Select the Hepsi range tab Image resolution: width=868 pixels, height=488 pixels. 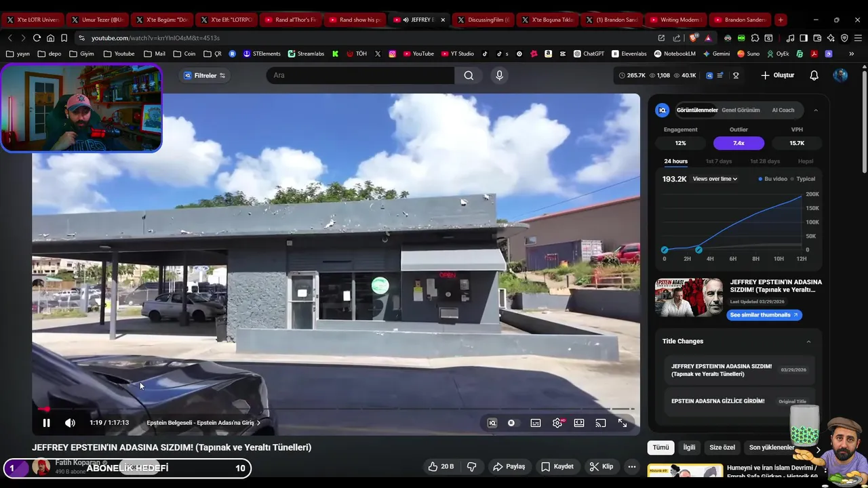(806, 161)
